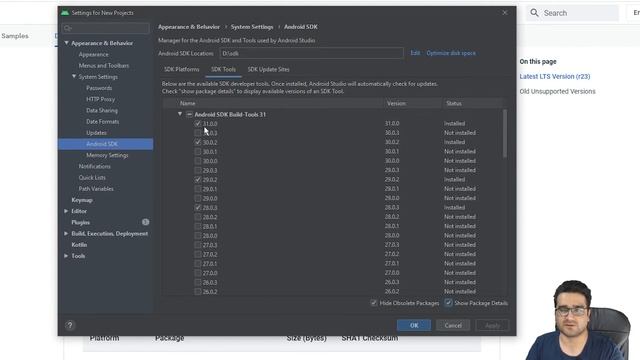This screenshot has width=640, height=360.
Task: Check the 26.0.3 build-tools checkbox
Action: click(198, 282)
